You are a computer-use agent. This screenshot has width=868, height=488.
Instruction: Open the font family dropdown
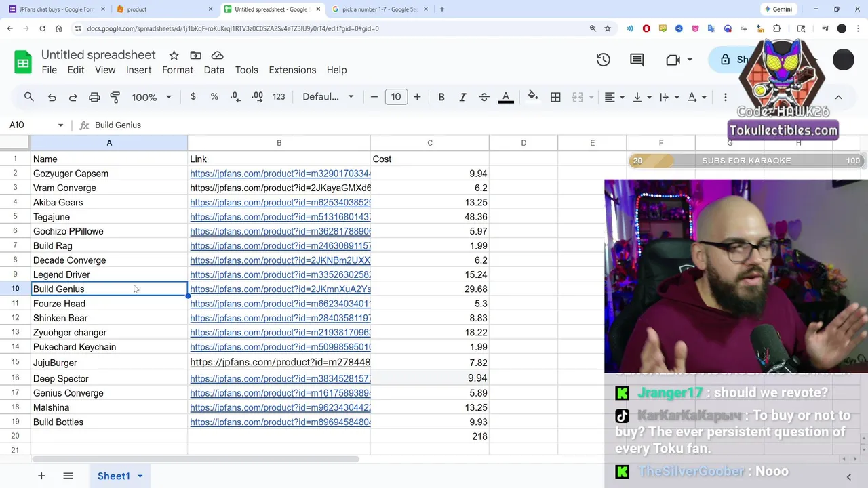click(328, 97)
